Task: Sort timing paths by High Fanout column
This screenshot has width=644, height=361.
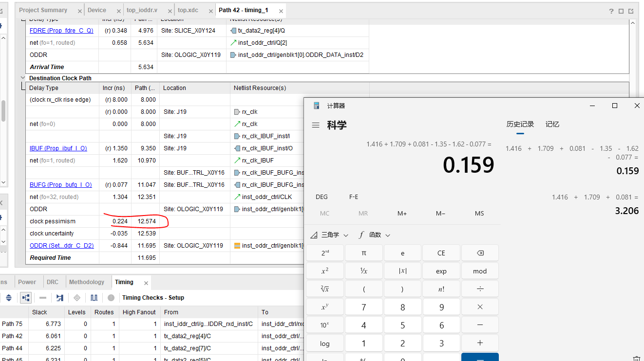Action: 139,312
